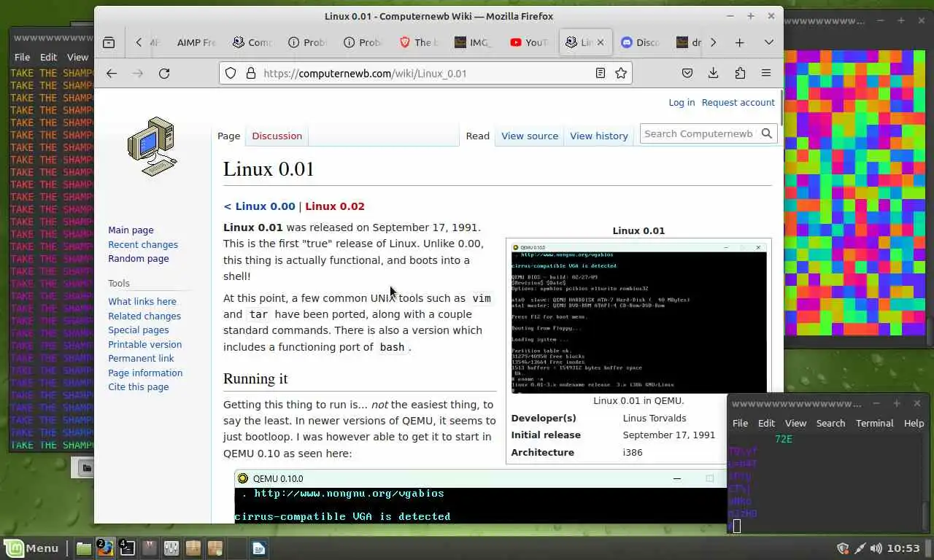Screen dimensions: 934x560
Task: Click Firefox icon in taskbar
Action: click(x=106, y=548)
